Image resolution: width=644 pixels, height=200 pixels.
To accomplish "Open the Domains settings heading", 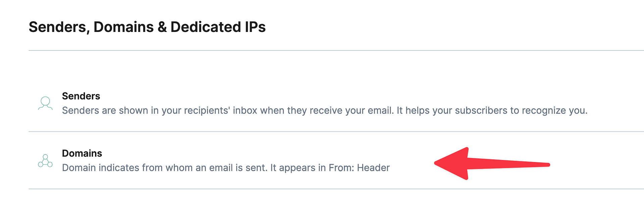I will click(82, 153).
